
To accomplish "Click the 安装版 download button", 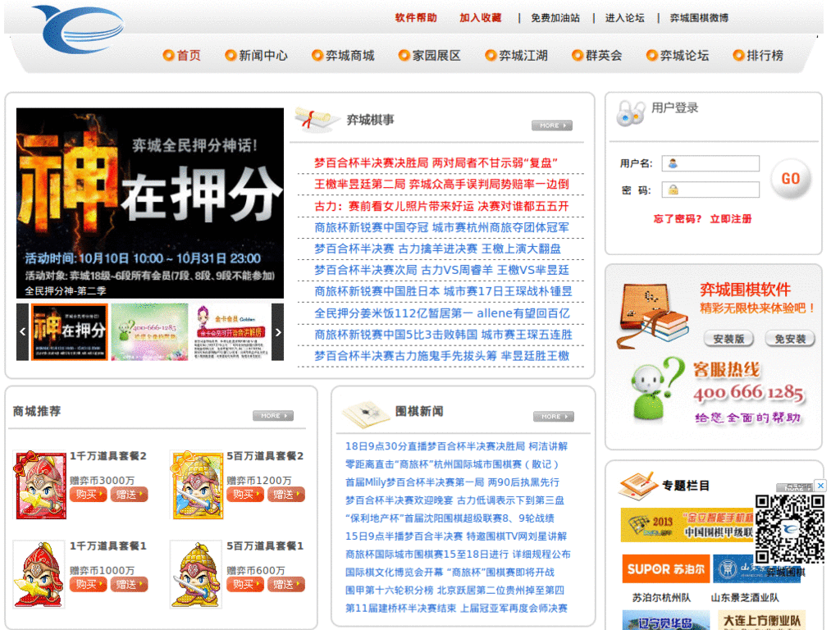I will (728, 339).
